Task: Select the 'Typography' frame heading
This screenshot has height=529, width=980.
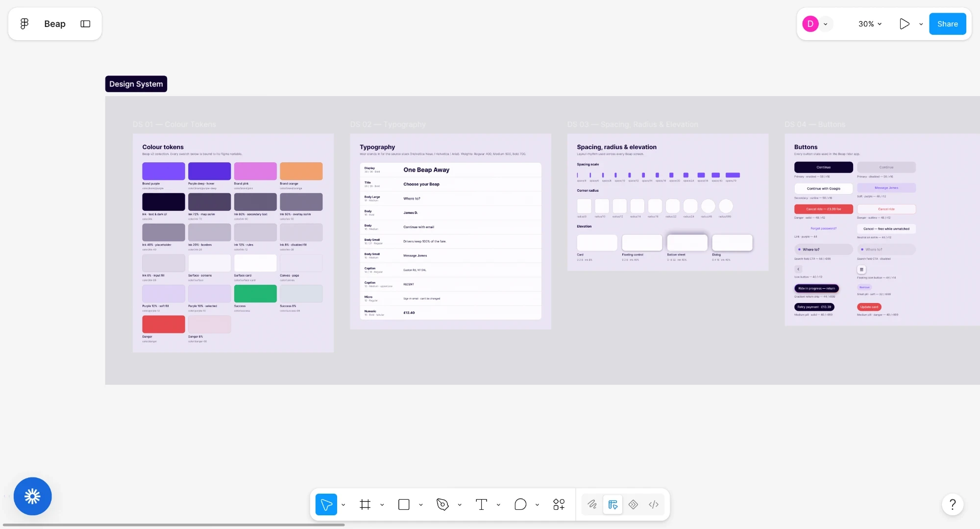Action: click(x=377, y=147)
